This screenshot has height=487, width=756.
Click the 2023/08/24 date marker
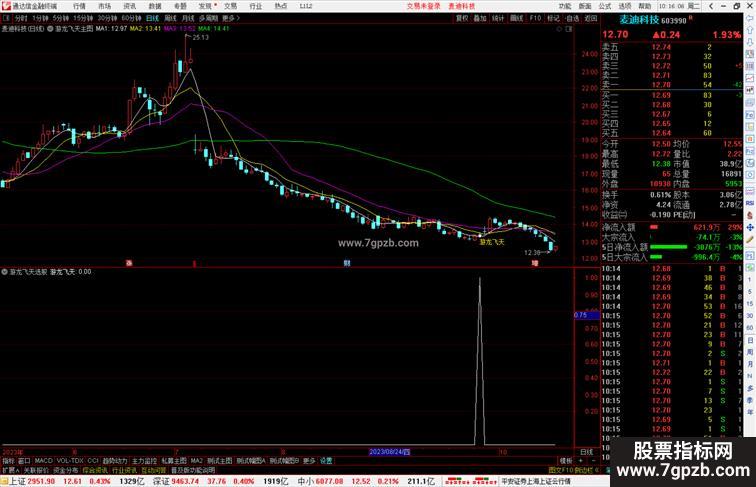[x=390, y=452]
